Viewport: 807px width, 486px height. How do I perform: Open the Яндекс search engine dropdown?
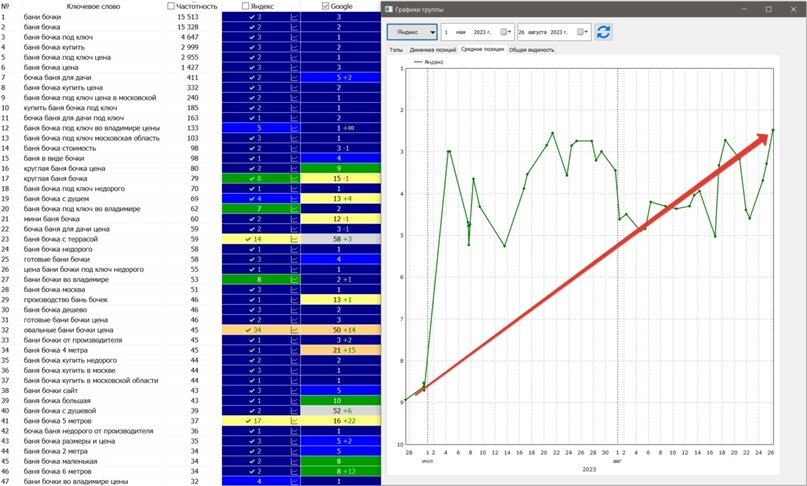(x=412, y=32)
